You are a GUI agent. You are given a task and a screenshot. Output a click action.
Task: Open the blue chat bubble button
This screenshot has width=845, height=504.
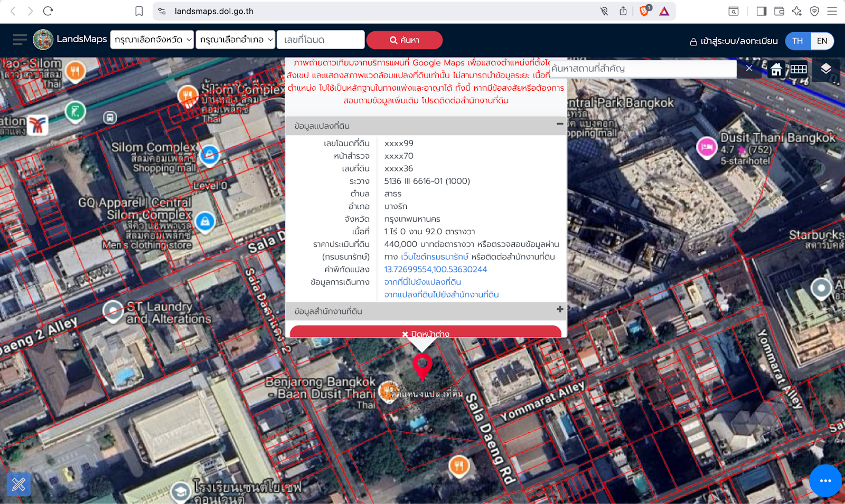tap(825, 481)
